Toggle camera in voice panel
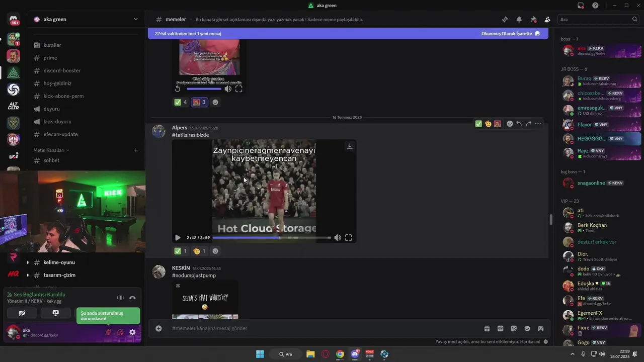Screen dimensions: 644x362 22,313
